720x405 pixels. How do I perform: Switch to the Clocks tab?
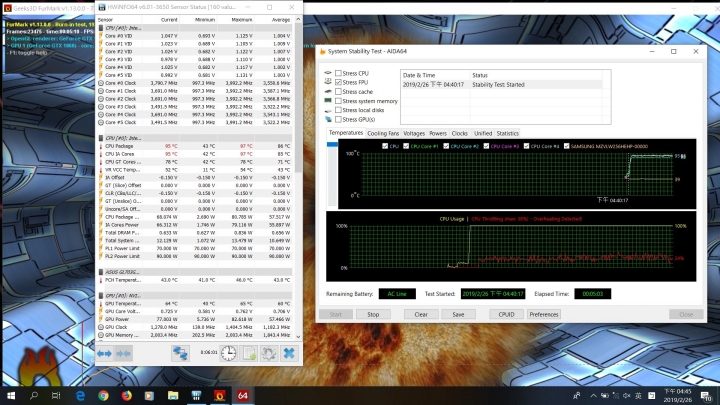[459, 133]
